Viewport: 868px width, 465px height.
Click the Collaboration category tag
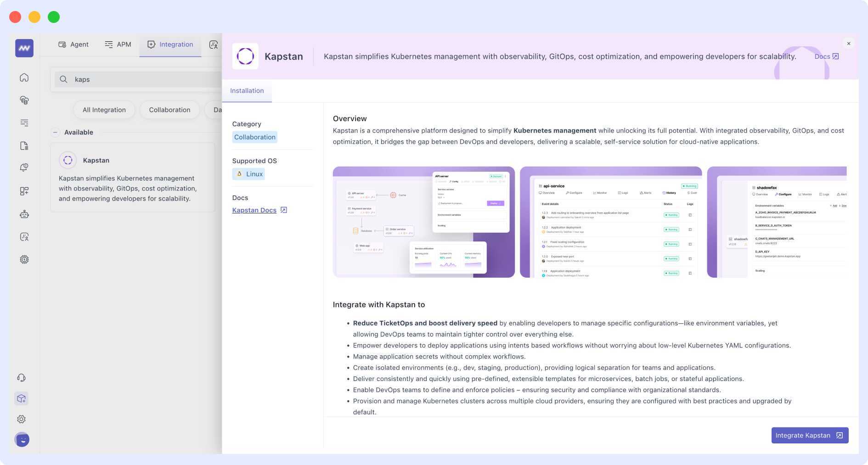coord(255,137)
